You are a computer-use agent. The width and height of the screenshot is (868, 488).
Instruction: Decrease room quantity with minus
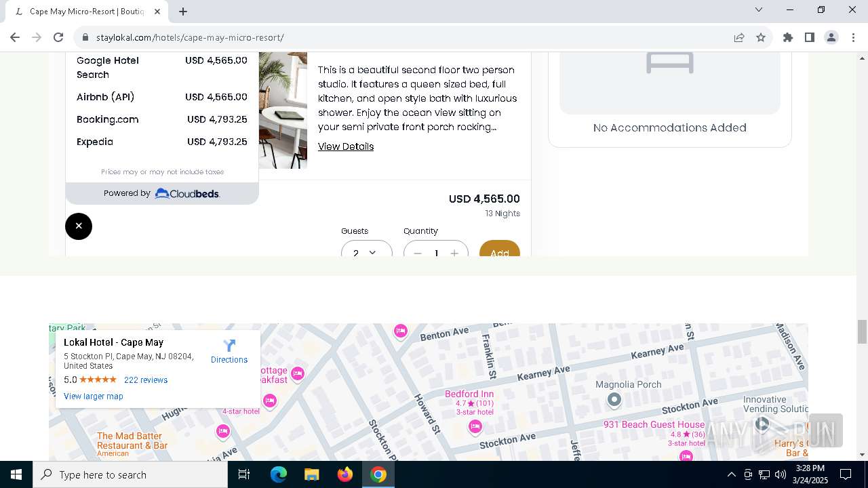[418, 253]
